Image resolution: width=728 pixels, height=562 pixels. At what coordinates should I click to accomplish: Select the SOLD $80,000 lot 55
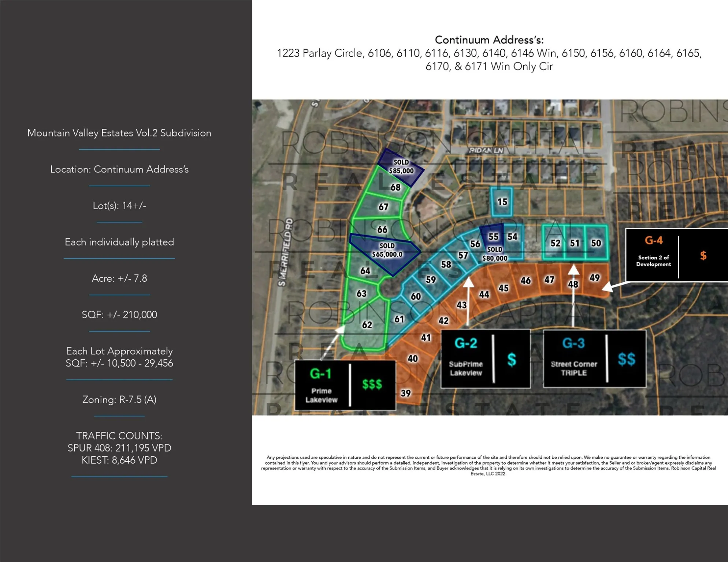click(493, 243)
